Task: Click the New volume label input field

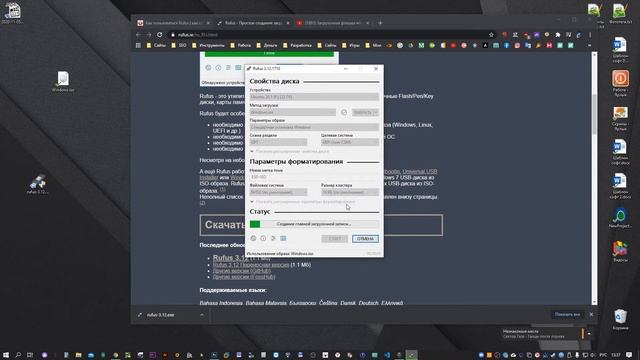Action: 314,177
